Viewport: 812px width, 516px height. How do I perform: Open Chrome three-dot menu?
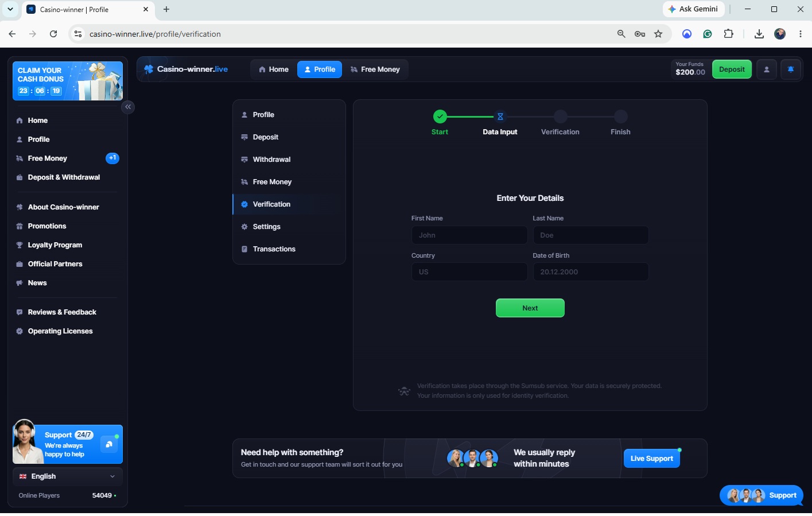801,34
